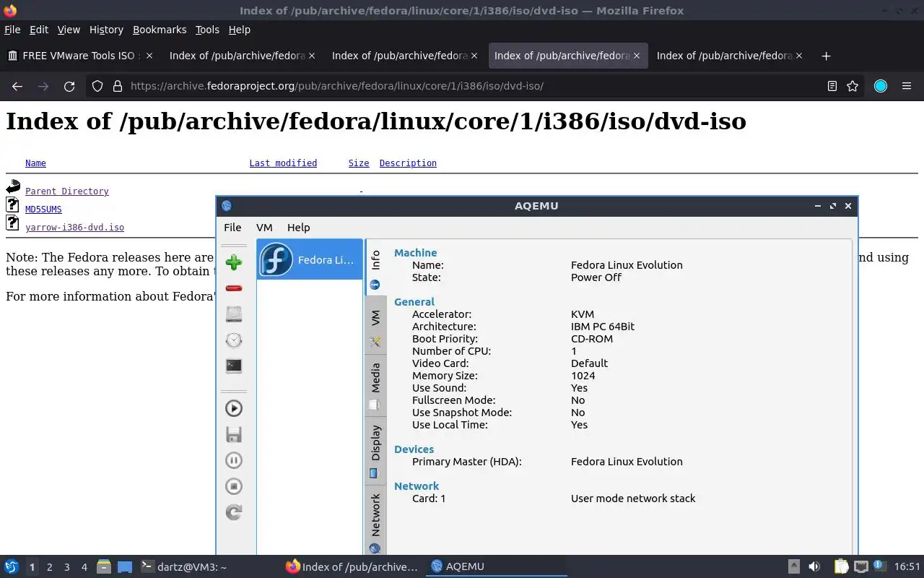Switch to workspace 3 in taskbar

tap(66, 567)
